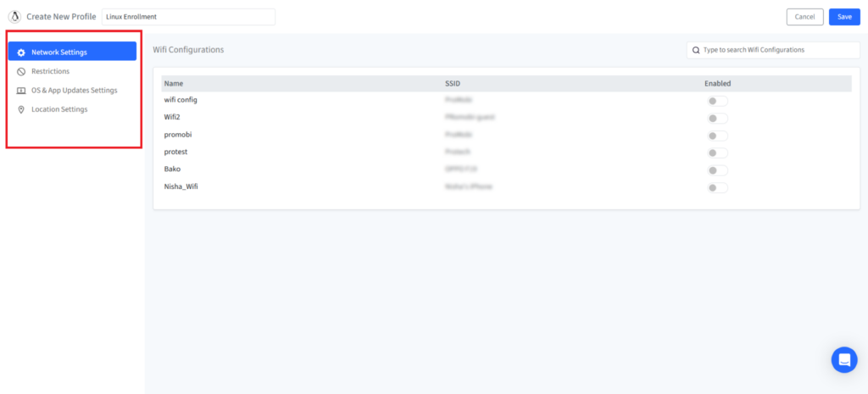Focus the profile name field 'Linux Enrollment'

tap(188, 17)
